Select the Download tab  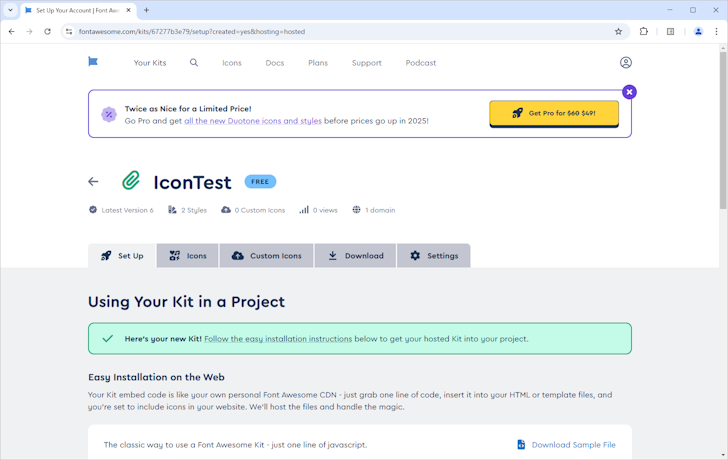pyautogui.click(x=355, y=256)
